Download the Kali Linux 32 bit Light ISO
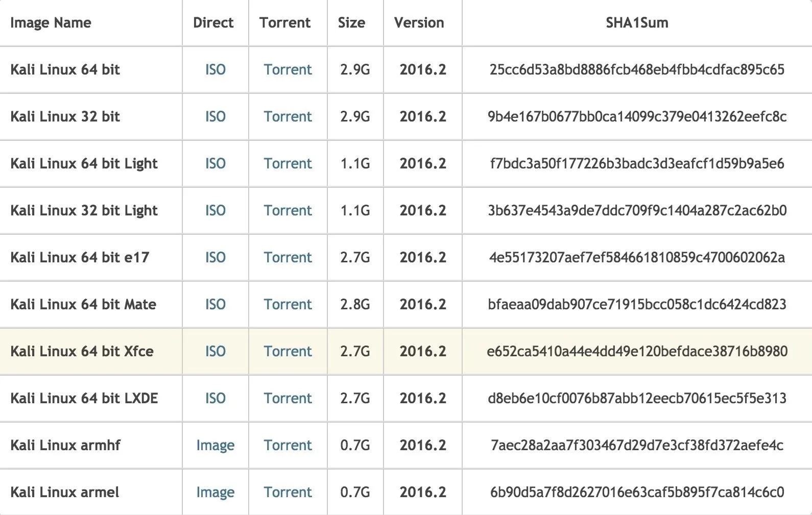 coord(215,210)
